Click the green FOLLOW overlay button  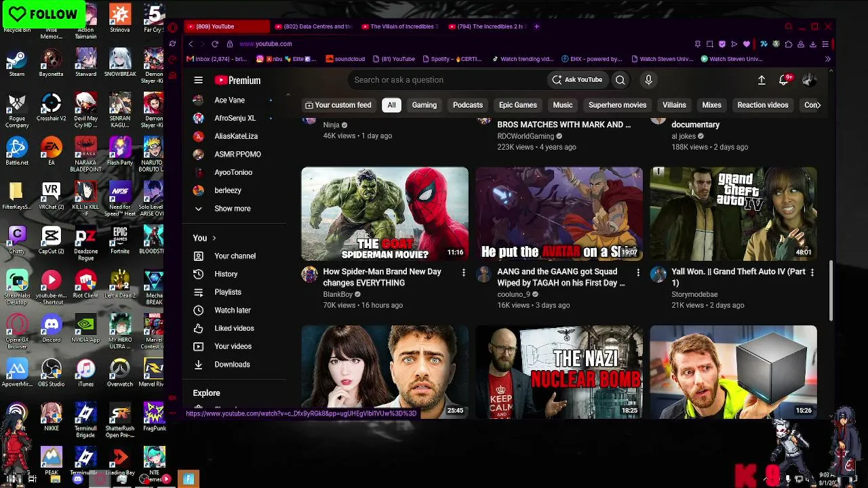click(x=43, y=14)
